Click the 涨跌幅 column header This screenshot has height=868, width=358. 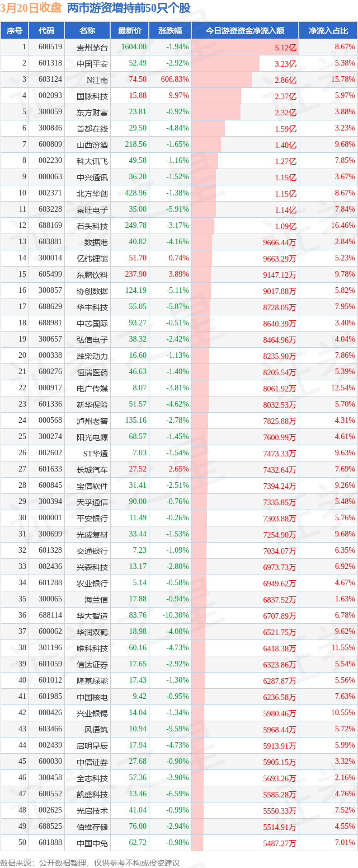[x=170, y=31]
